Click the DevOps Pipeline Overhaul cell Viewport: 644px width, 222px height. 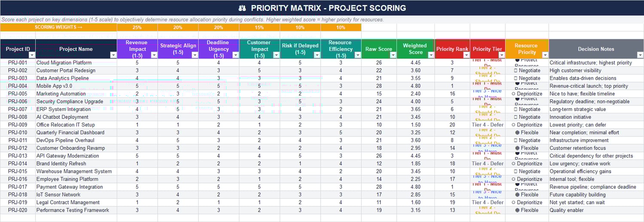pyautogui.click(x=76, y=140)
